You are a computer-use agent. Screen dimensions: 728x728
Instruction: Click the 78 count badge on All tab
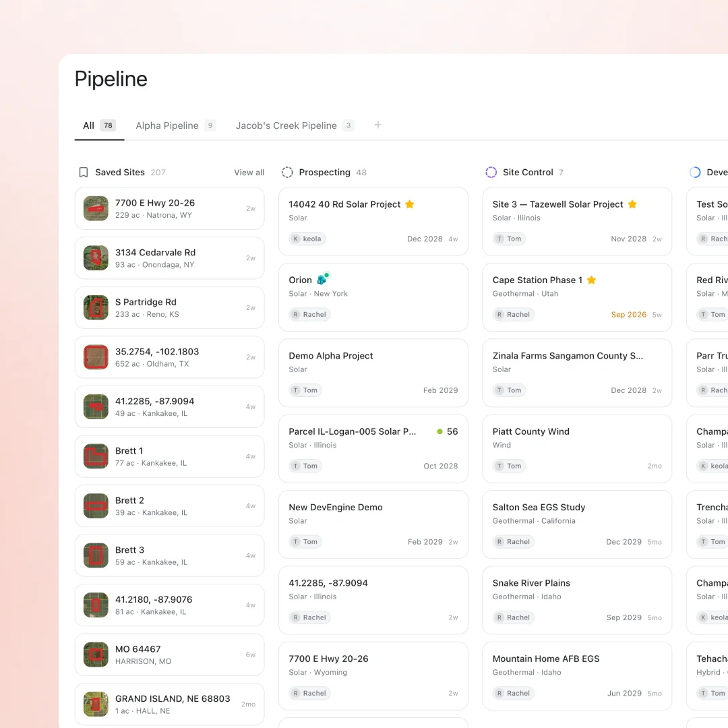[108, 125]
